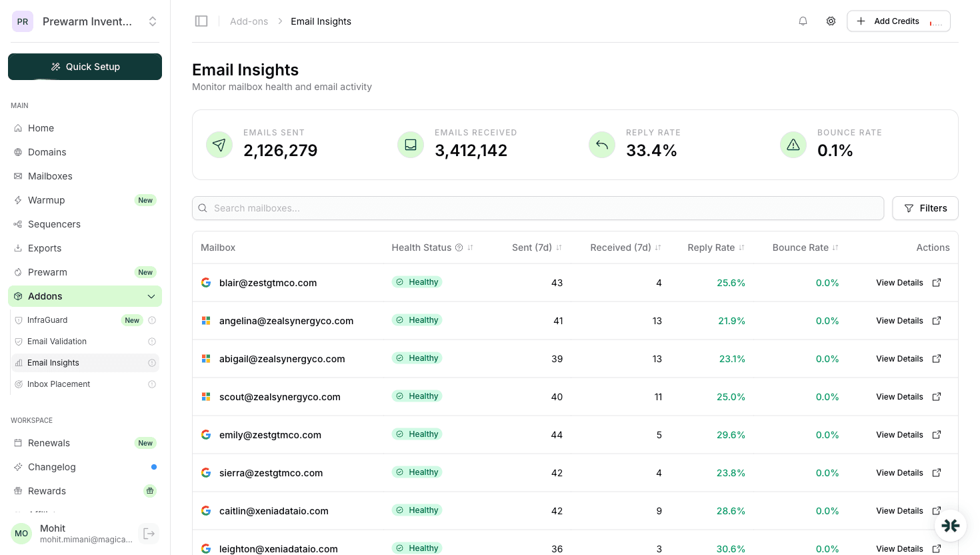Collapse the Addons section chevron

pyautogui.click(x=151, y=296)
